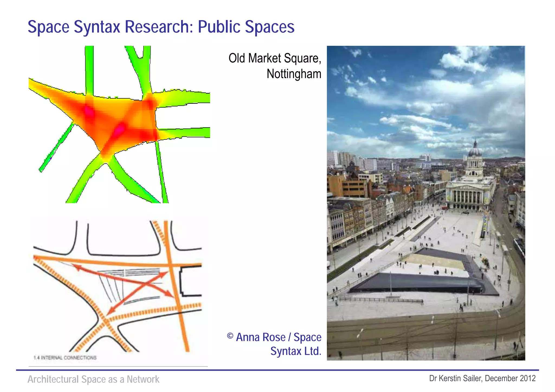The width and height of the screenshot is (555, 392).
Task: Click 'Dr Kerstin Sailer, December 2012' footer
Action: click(x=482, y=378)
